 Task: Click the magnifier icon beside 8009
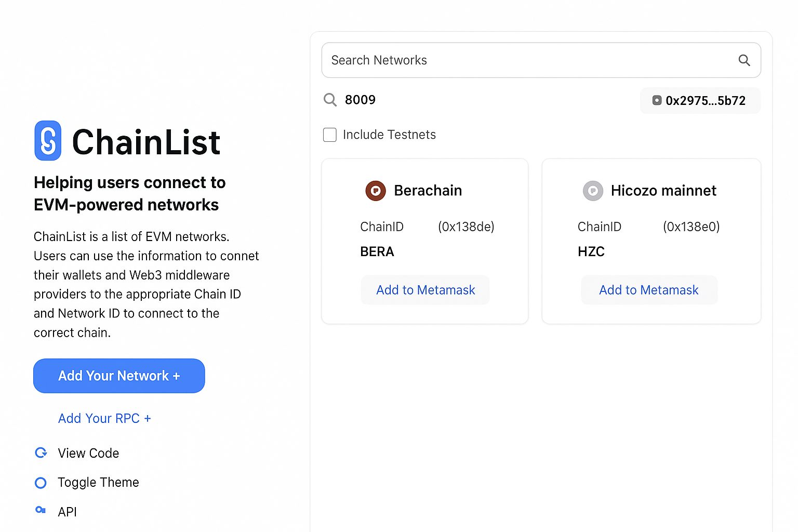coord(330,100)
